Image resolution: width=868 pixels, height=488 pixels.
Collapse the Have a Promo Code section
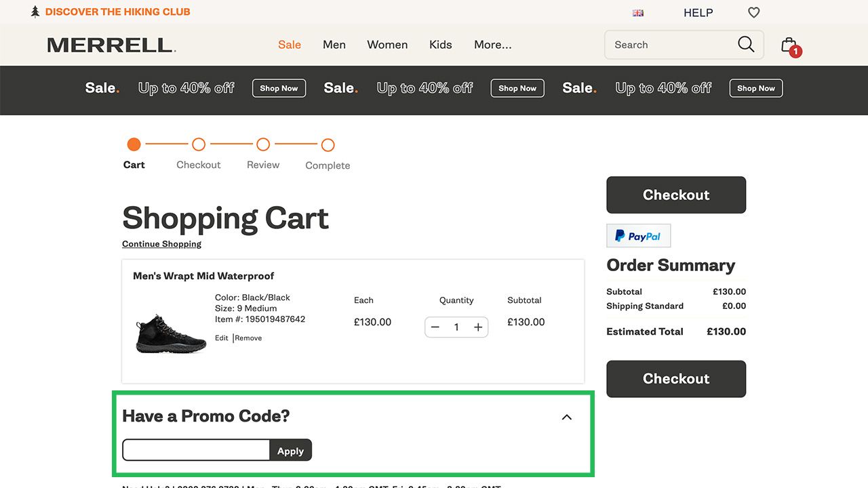[x=567, y=417]
